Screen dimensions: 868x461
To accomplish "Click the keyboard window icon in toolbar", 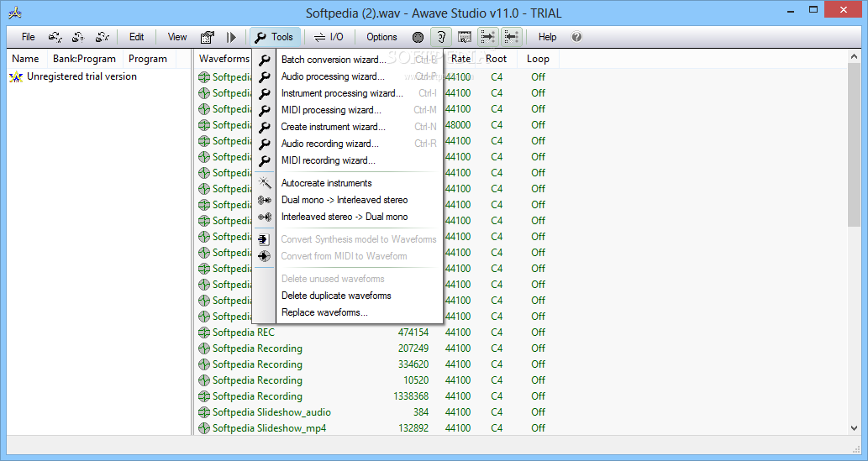I will pos(465,37).
